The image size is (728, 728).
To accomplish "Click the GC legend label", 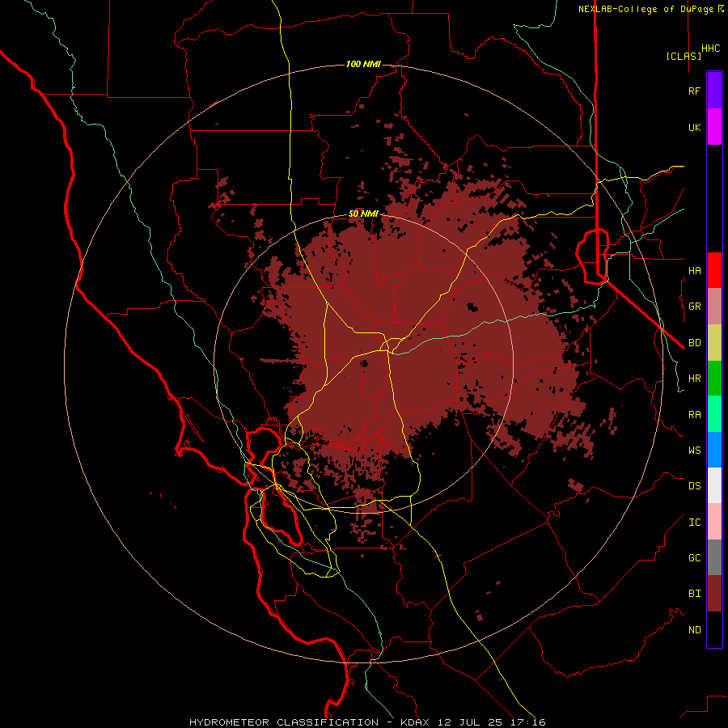I will [x=694, y=557].
